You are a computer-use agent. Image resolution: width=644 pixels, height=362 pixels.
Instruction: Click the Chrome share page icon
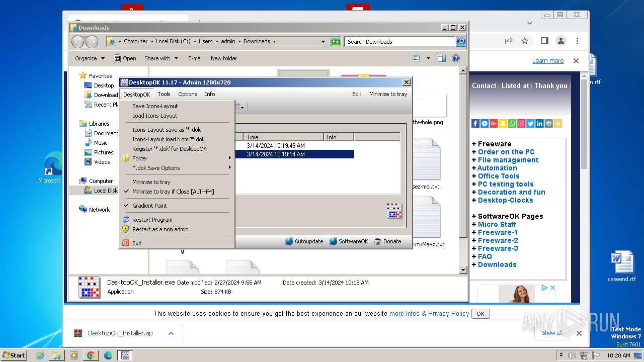point(509,41)
